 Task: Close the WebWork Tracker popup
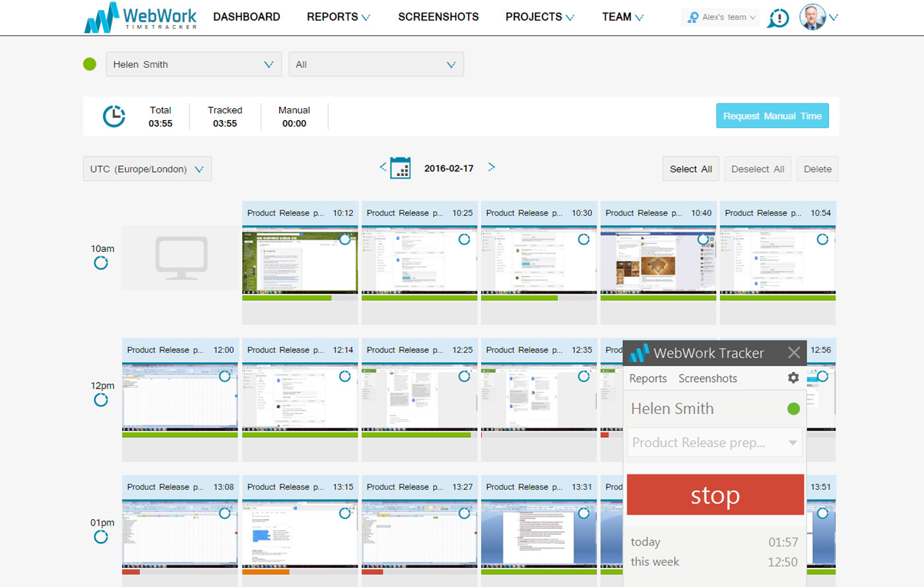pyautogui.click(x=794, y=353)
